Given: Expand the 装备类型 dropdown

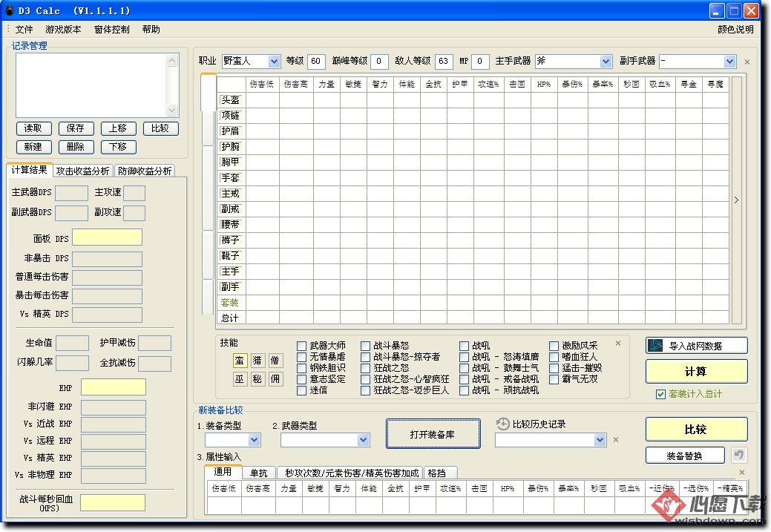Looking at the screenshot, I should 254,440.
